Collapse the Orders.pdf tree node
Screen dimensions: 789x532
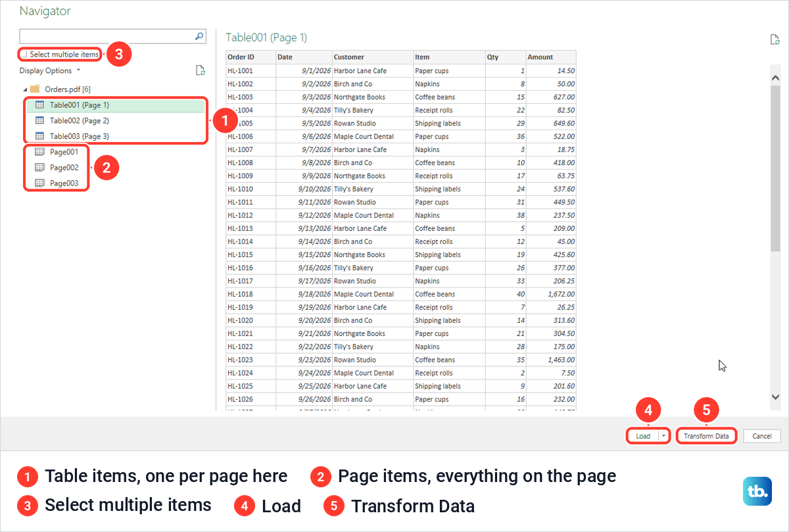coord(26,89)
